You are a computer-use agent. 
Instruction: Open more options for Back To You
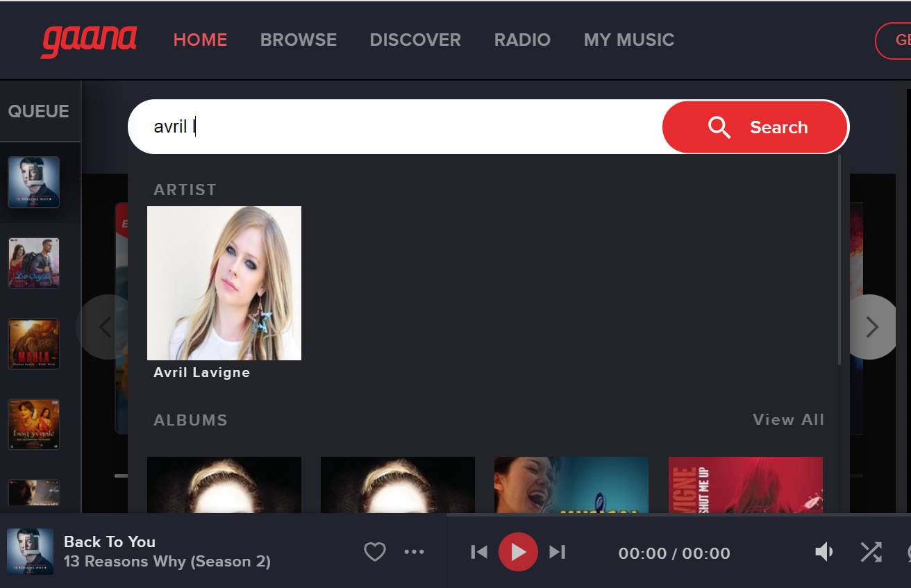[x=414, y=552]
